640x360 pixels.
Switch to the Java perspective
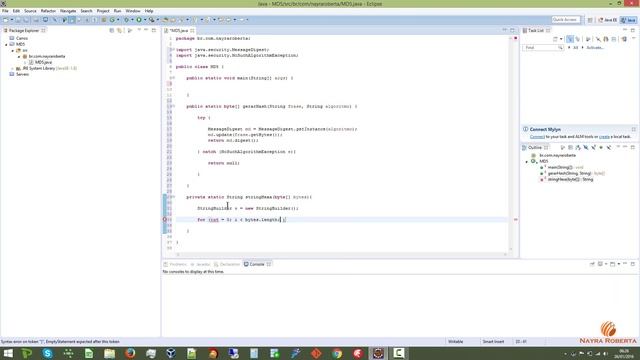(629, 20)
